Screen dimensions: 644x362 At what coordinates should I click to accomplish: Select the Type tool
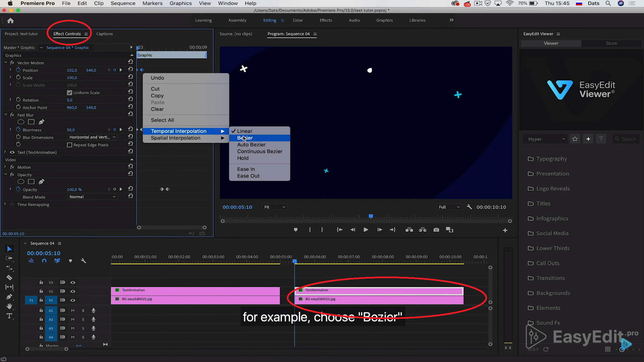coord(9,316)
